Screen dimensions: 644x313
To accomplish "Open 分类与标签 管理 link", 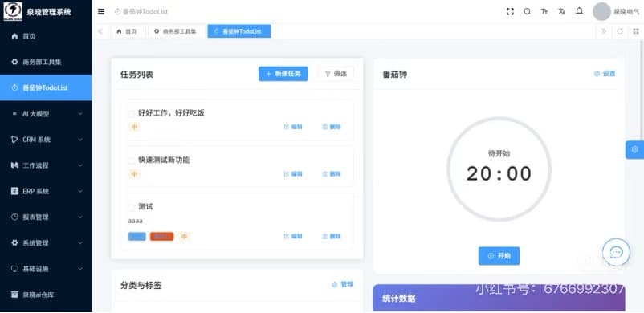I will pos(343,285).
